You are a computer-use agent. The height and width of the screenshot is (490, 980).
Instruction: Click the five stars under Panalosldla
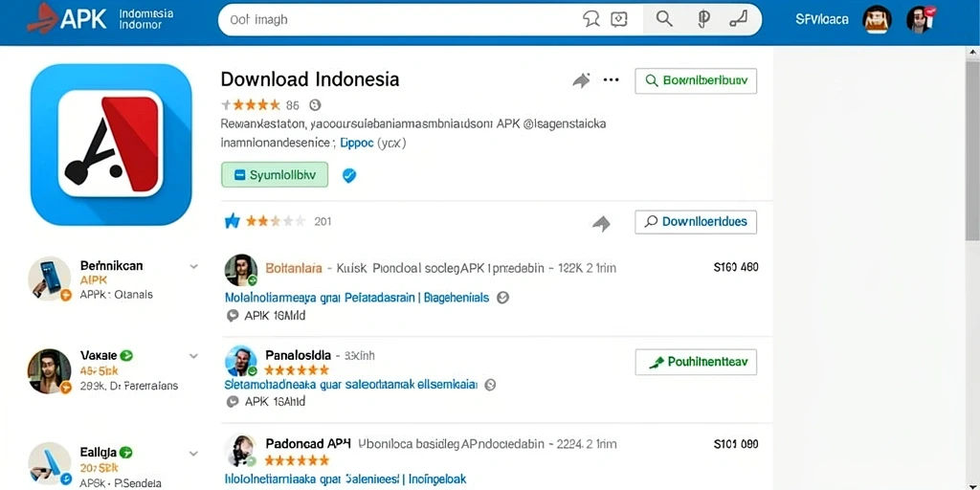pyautogui.click(x=297, y=370)
